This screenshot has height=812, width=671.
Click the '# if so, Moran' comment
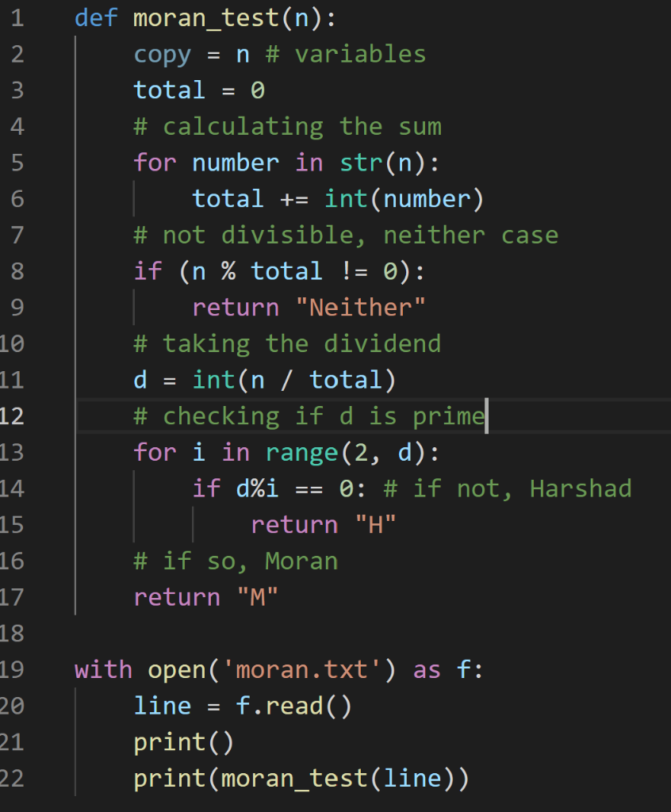236,562
